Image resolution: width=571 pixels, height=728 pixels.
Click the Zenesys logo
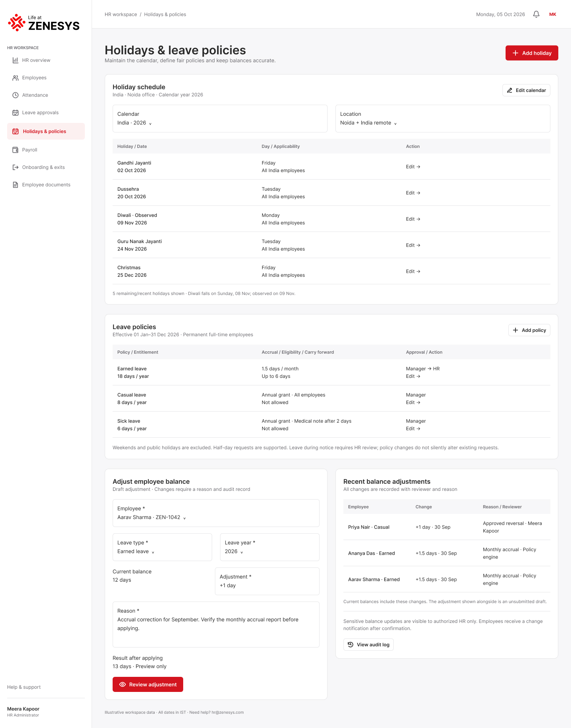[44, 23]
